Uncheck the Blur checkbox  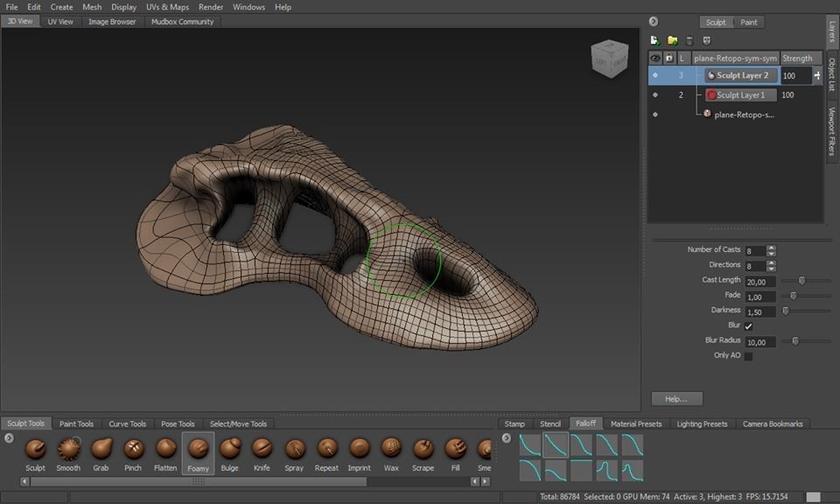click(748, 325)
